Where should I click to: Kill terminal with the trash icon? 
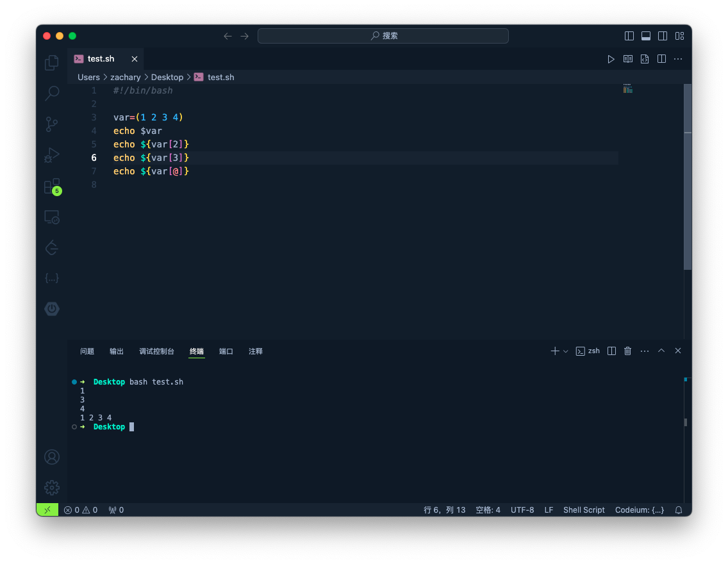[x=628, y=351]
